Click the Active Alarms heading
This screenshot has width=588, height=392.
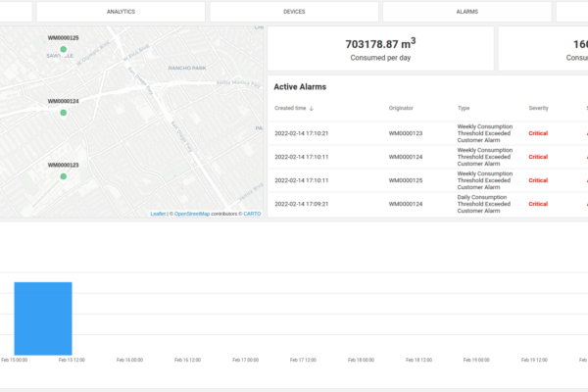(301, 87)
